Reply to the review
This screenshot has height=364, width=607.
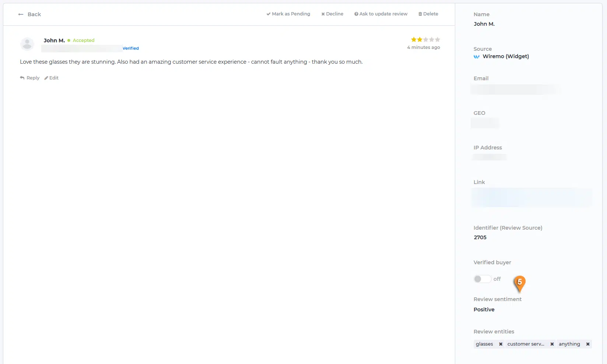29,78
